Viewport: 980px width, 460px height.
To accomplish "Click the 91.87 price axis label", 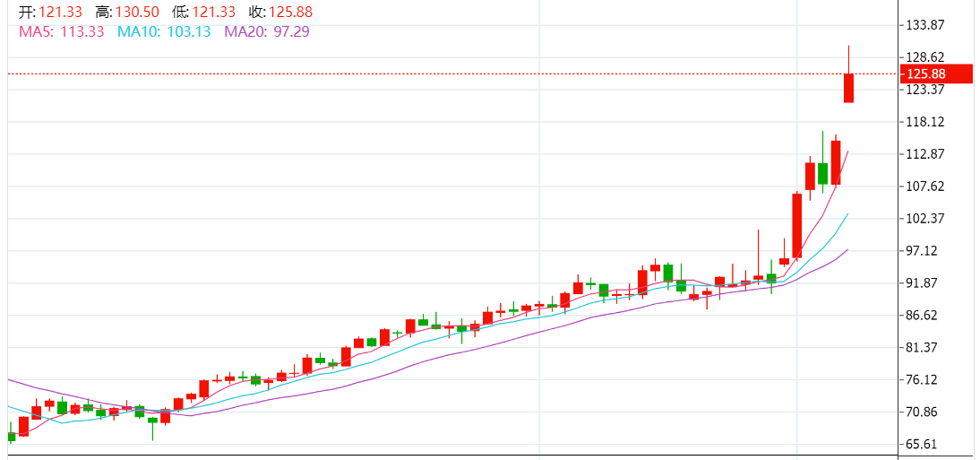I will click(922, 282).
